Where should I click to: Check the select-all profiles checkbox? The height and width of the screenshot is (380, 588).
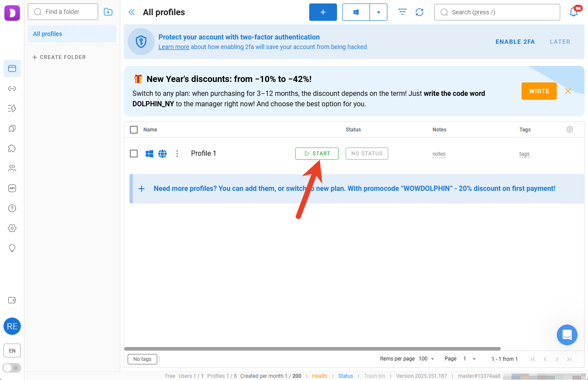point(134,130)
